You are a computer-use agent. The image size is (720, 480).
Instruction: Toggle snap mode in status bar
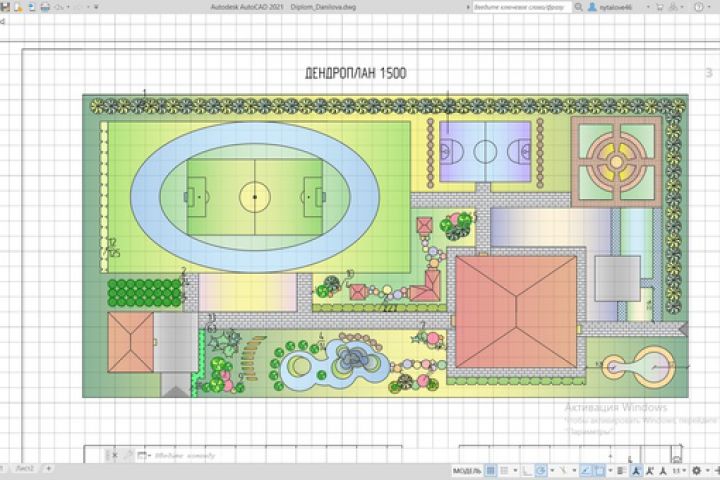(x=505, y=470)
